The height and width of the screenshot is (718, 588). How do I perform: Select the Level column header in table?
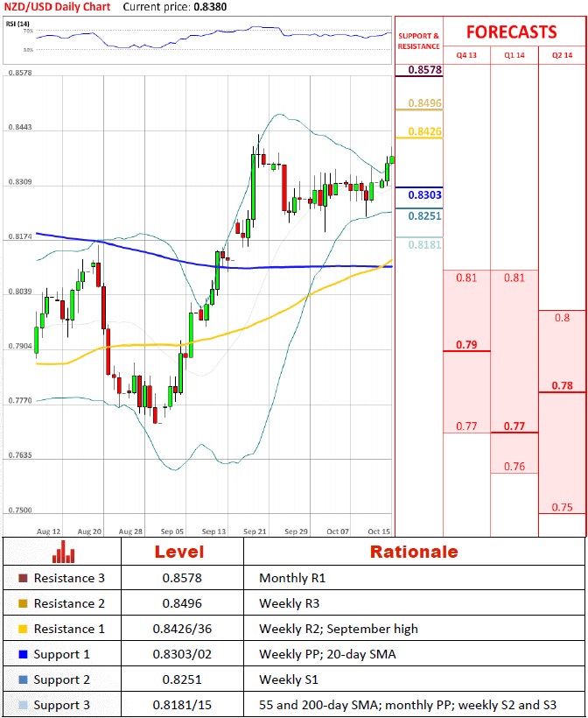click(x=178, y=552)
